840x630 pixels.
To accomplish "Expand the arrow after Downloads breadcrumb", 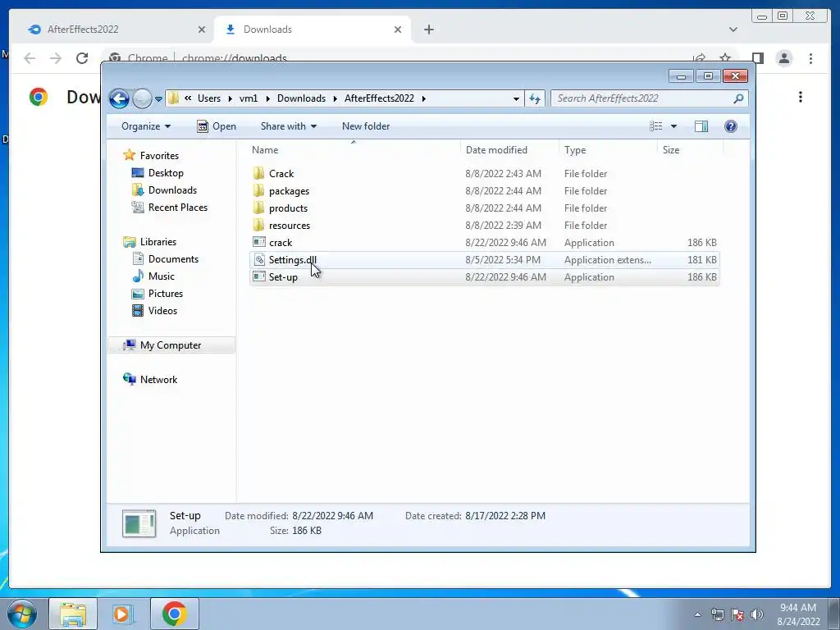I will pyautogui.click(x=335, y=98).
